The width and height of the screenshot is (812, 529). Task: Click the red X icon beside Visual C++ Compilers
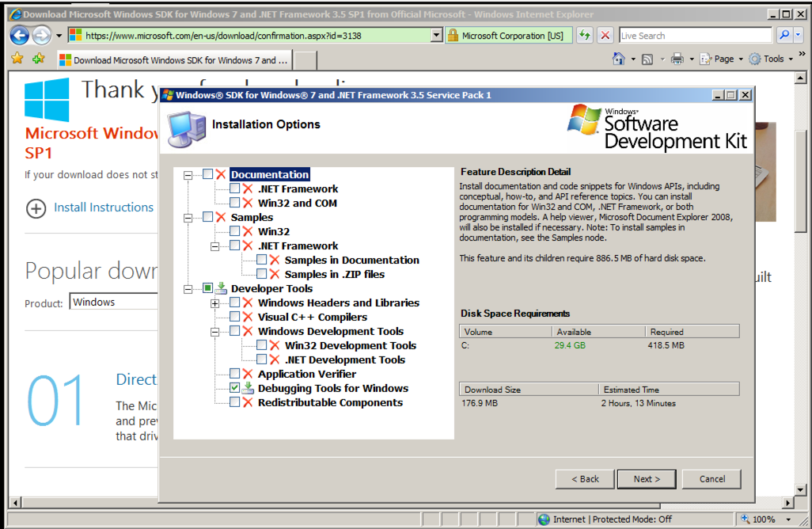tap(248, 317)
